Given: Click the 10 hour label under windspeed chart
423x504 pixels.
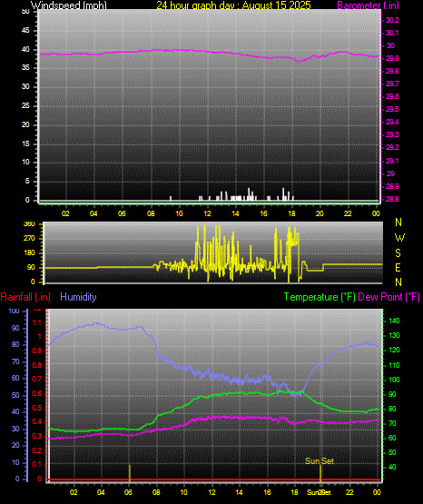Looking at the screenshot, I should pos(179,213).
